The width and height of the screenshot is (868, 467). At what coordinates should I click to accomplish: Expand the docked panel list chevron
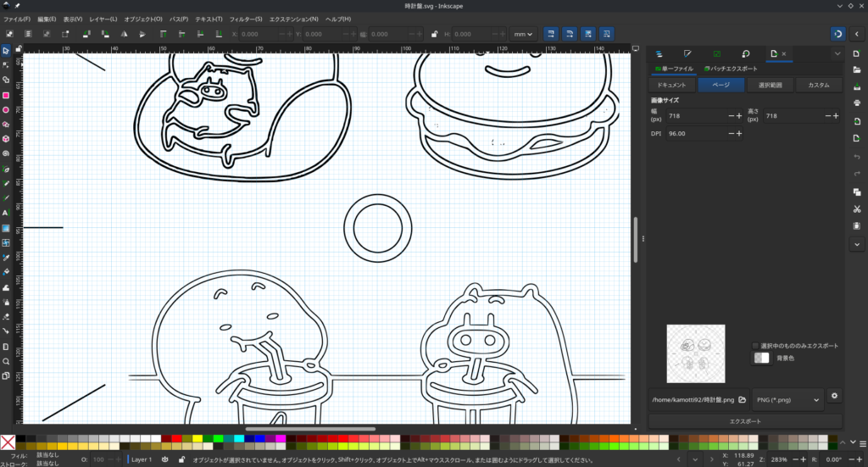click(837, 54)
